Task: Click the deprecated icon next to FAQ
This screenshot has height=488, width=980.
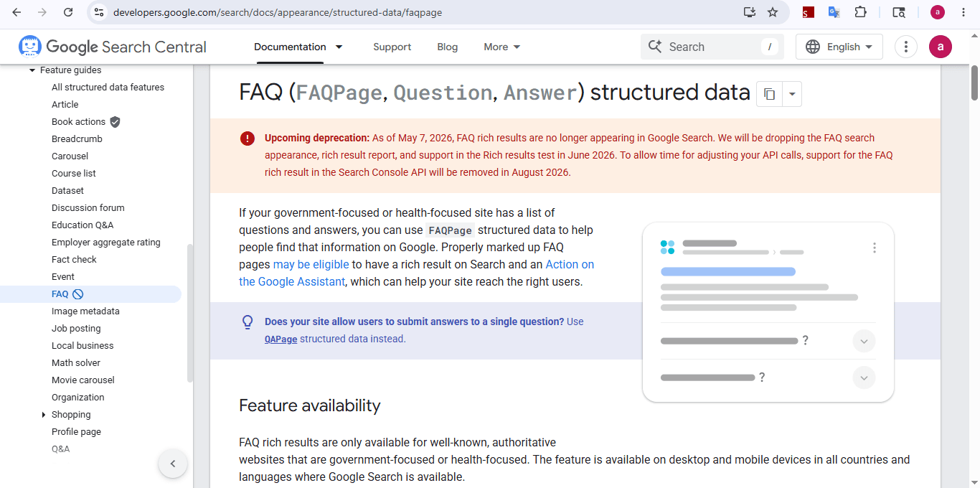Action: pos(78,294)
